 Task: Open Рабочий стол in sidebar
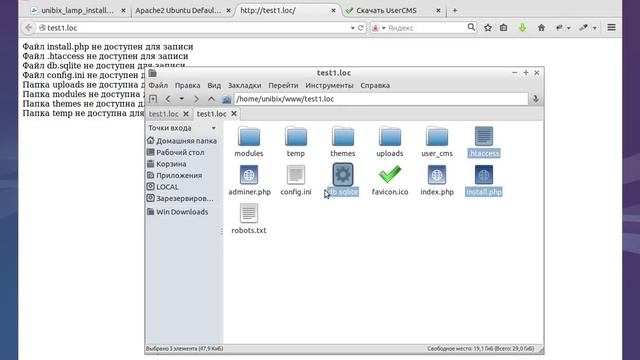tap(176, 152)
